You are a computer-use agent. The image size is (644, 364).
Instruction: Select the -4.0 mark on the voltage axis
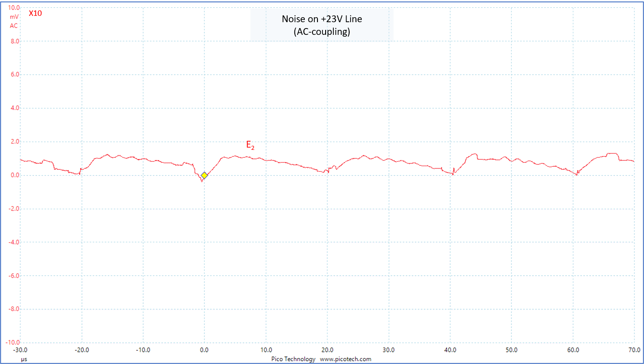(x=13, y=242)
